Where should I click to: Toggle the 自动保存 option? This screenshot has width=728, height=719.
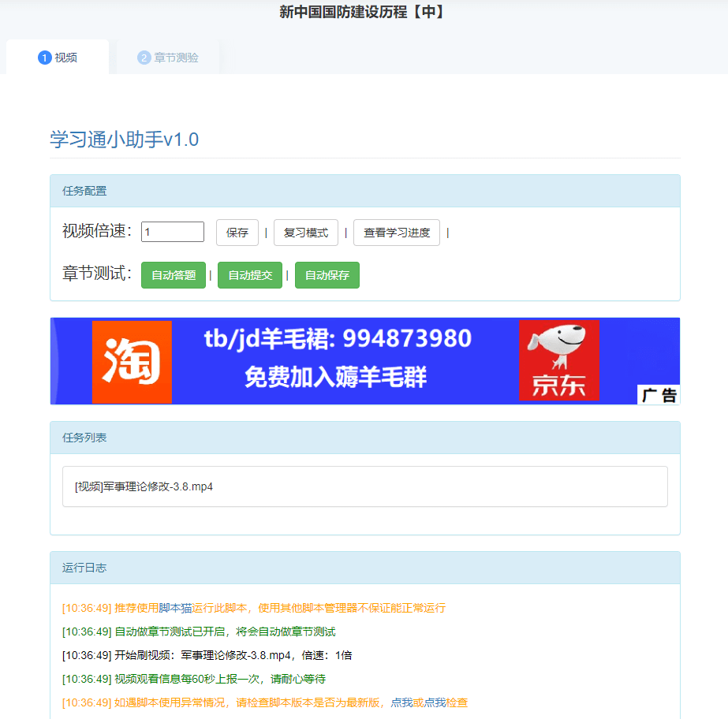327,275
